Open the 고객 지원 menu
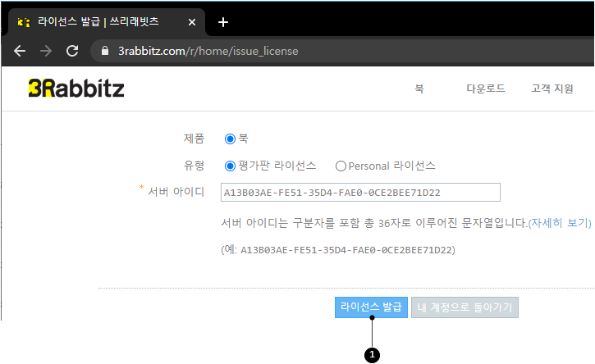 click(x=552, y=89)
